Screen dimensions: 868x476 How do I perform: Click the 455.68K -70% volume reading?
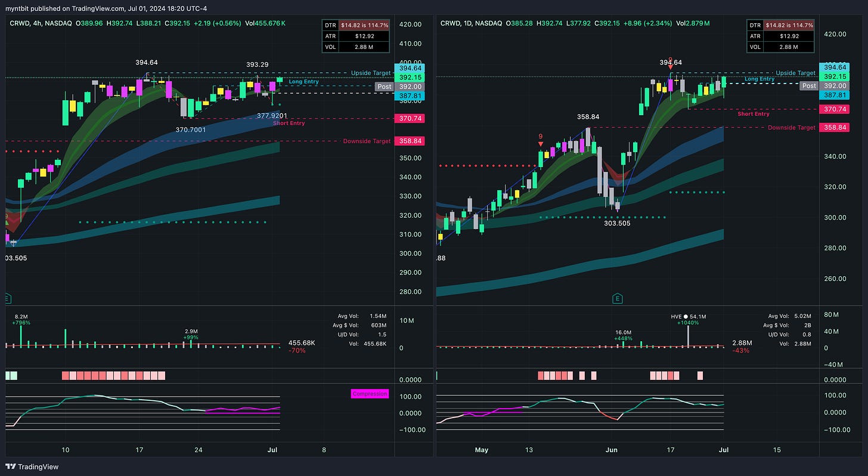[302, 347]
